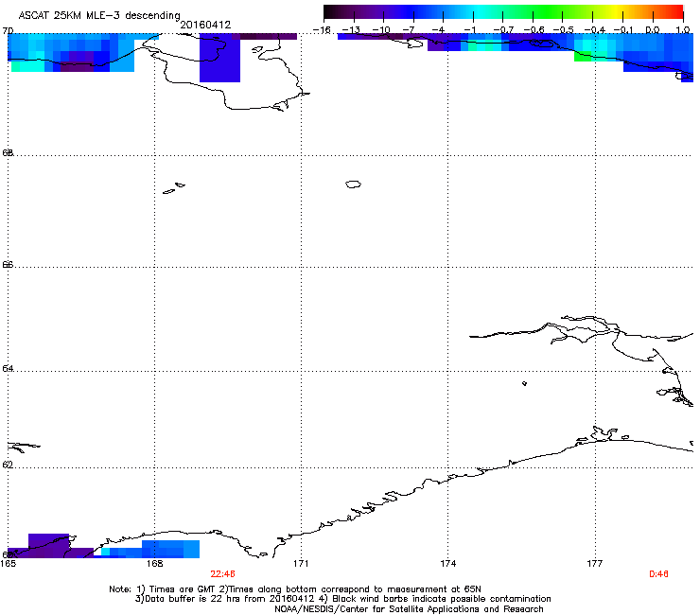Click the -0.4 colorbar label
Image resolution: width=700 pixels, height=615 pixels.
coord(595,30)
